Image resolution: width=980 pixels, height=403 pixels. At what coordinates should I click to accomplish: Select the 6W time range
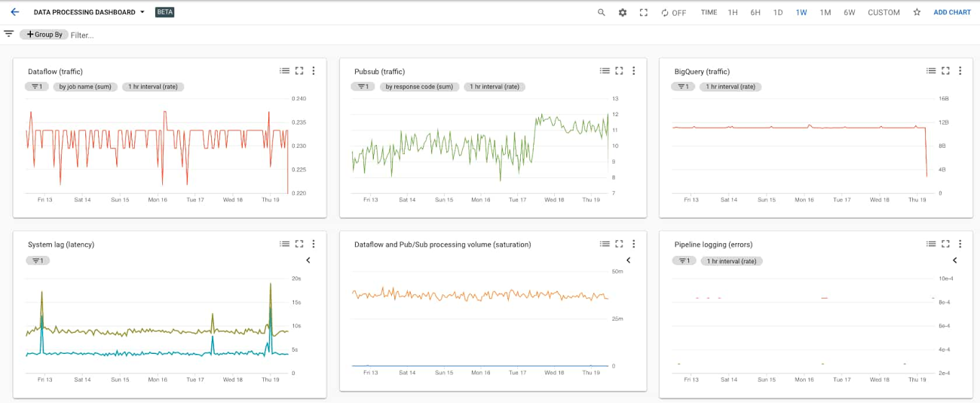(x=850, y=12)
